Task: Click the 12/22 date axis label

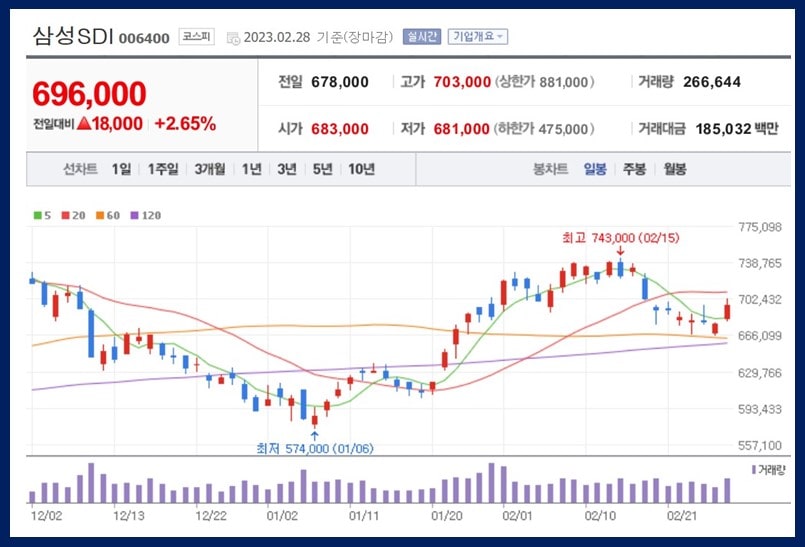Action: [x=211, y=516]
